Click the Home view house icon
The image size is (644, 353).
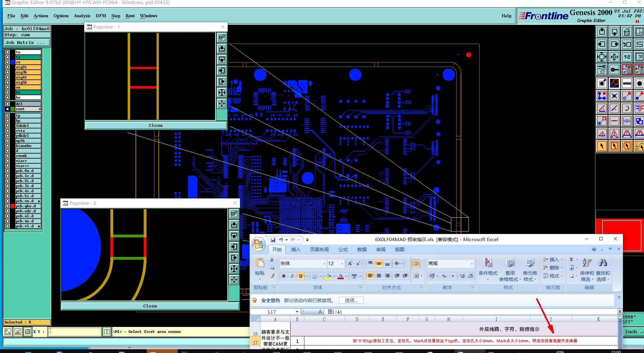click(x=627, y=32)
